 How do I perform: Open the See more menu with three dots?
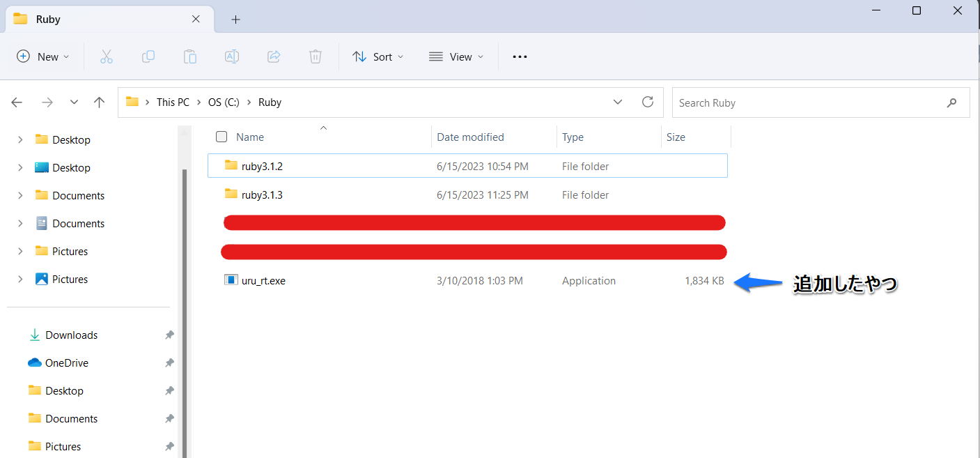point(519,56)
